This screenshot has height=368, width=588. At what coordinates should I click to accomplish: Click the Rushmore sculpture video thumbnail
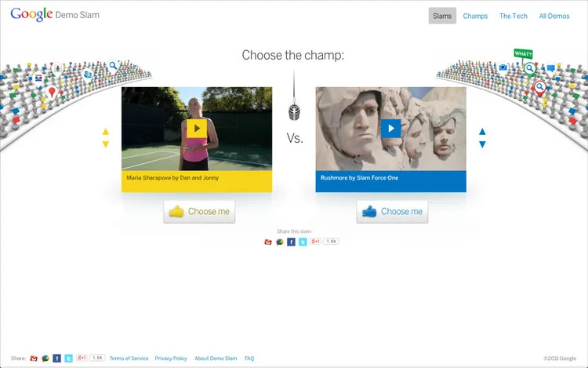coord(390,129)
